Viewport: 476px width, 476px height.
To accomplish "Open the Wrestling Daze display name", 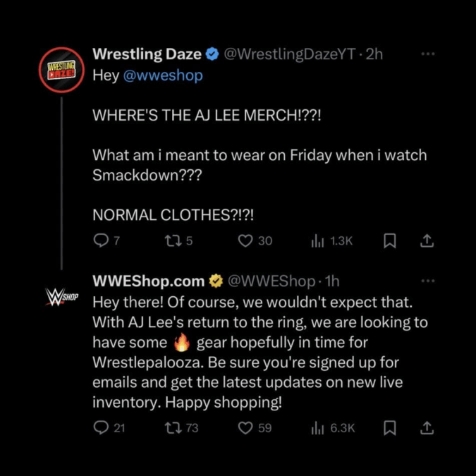I will [x=147, y=54].
